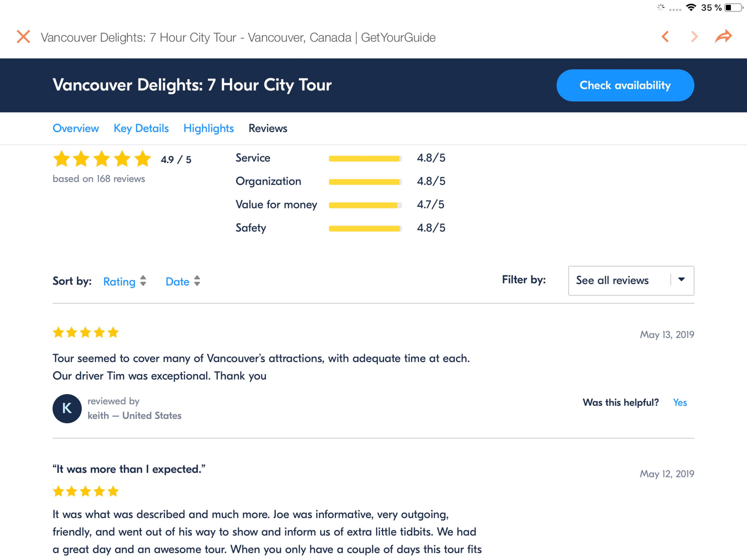Toggle the Rating sort order arrows

[x=143, y=281]
